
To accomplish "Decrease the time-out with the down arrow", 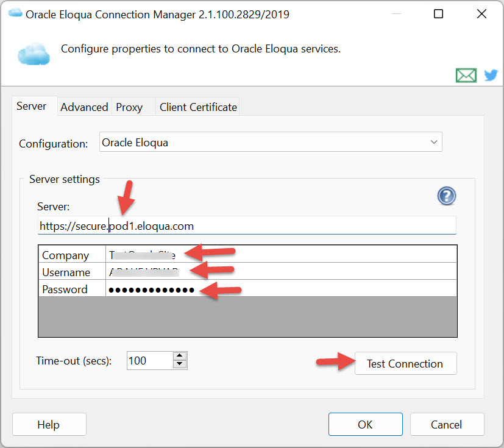I will pyautogui.click(x=180, y=364).
